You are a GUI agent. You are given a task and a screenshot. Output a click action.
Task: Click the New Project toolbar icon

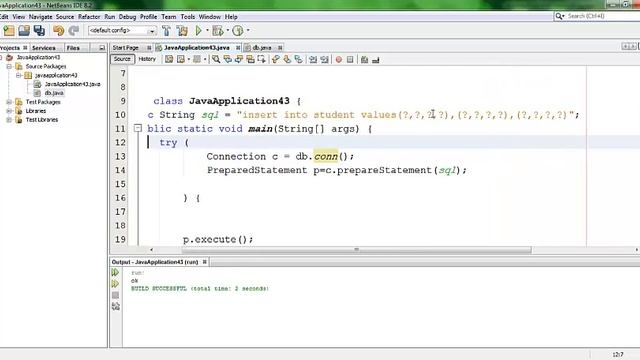click(9, 31)
